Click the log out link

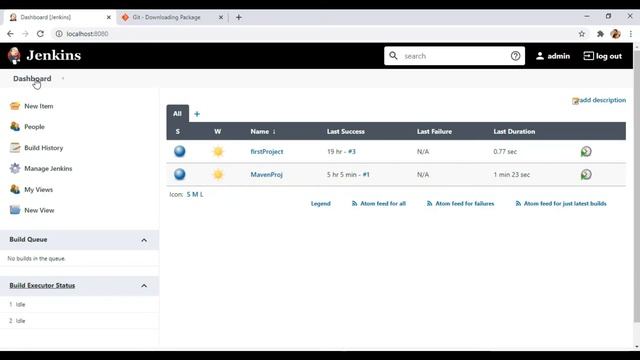[x=603, y=56]
